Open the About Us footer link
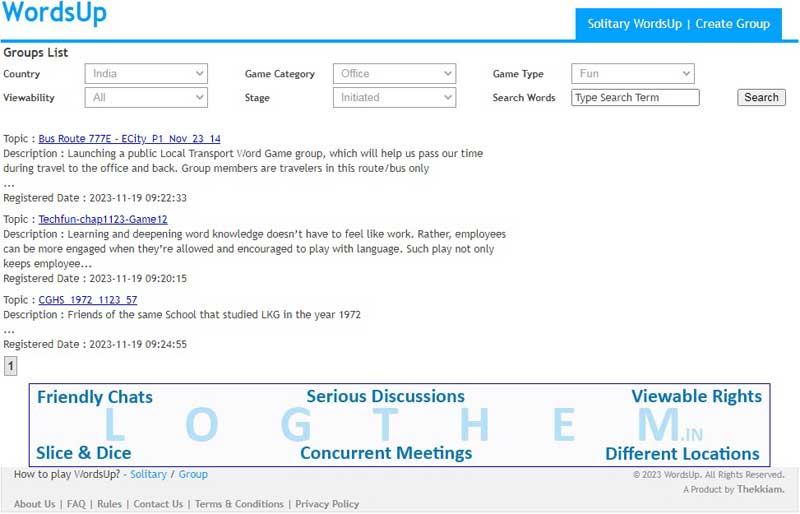Viewport: 800px width, 514px height. click(x=35, y=504)
